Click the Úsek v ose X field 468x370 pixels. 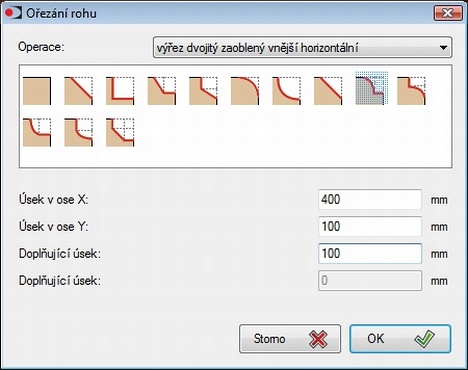370,199
